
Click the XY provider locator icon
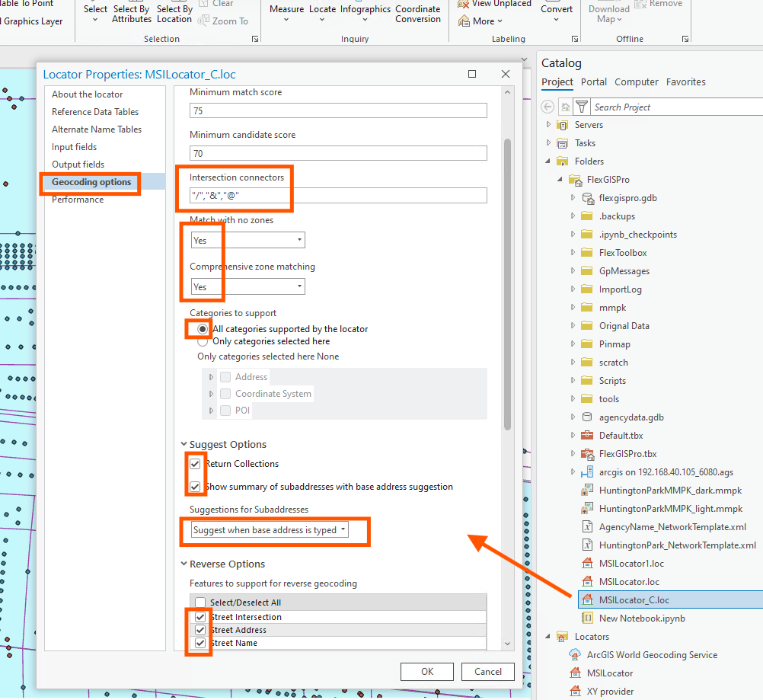click(x=575, y=691)
